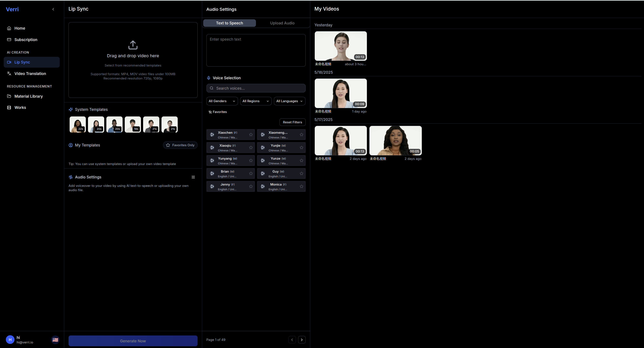Play the Monica voice sample
The height and width of the screenshot is (348, 644).
click(x=263, y=187)
